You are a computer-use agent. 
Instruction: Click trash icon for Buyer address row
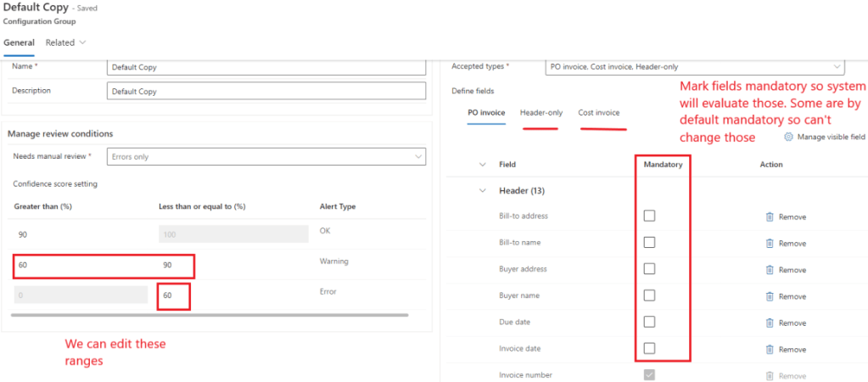pos(770,269)
